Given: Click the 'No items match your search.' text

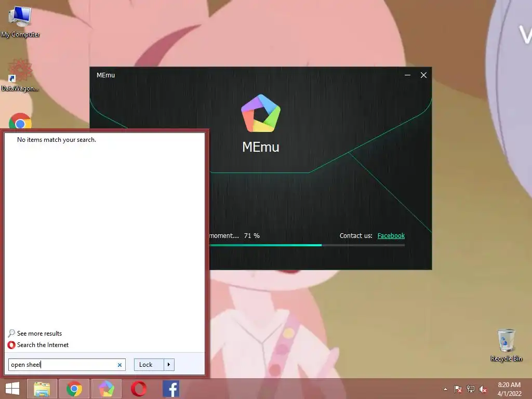Looking at the screenshot, I should [x=57, y=140].
